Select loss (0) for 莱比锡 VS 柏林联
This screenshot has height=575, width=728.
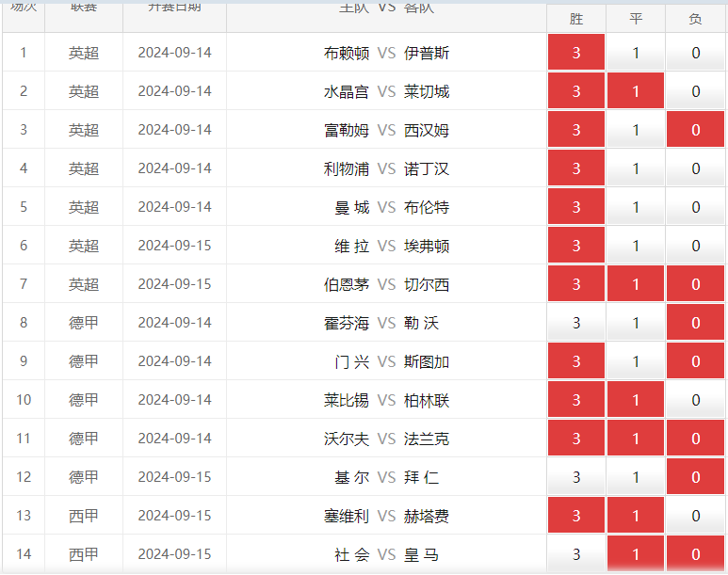[695, 399]
